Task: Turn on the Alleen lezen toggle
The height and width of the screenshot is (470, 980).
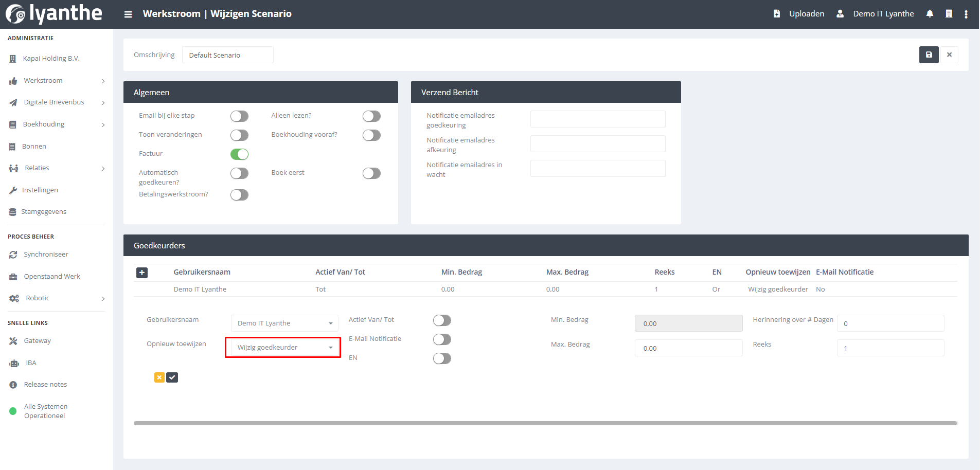Action: pos(371,116)
